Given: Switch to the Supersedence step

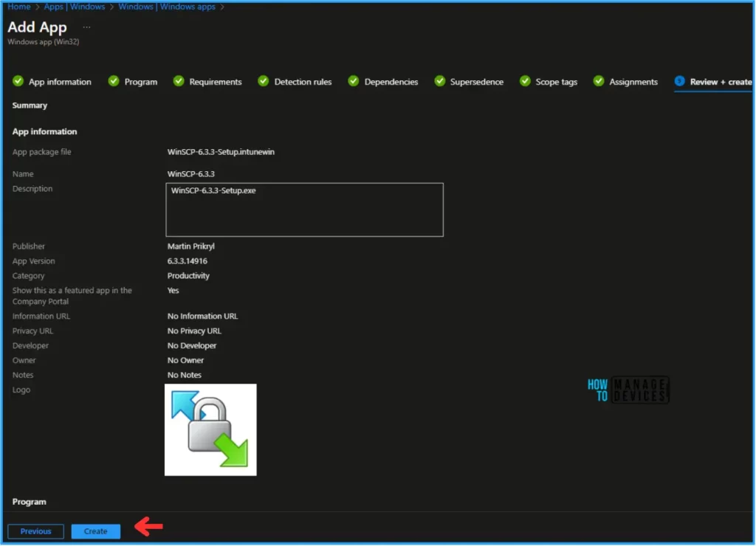Looking at the screenshot, I should pos(477,82).
